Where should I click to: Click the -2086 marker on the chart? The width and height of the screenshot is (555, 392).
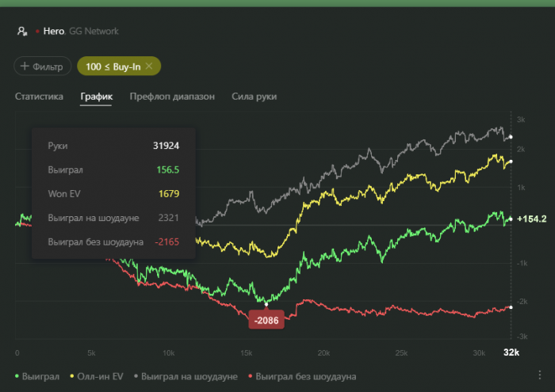266,320
